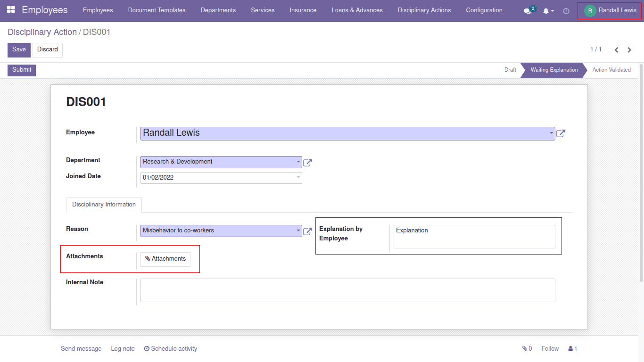The width and height of the screenshot is (644, 362).
Task: Set stage to Action Validated in the status bar
Action: (611, 70)
